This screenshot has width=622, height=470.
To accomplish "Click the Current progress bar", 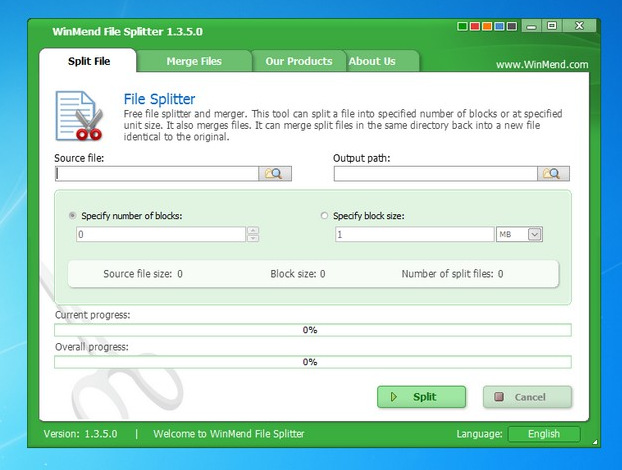I will (x=313, y=330).
